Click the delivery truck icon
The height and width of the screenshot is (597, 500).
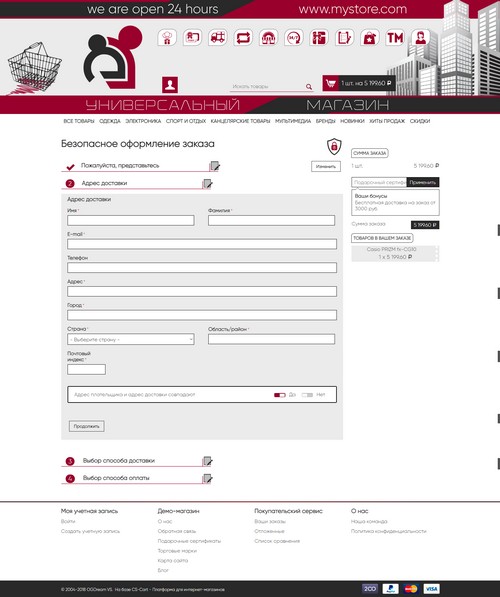[x=217, y=38]
